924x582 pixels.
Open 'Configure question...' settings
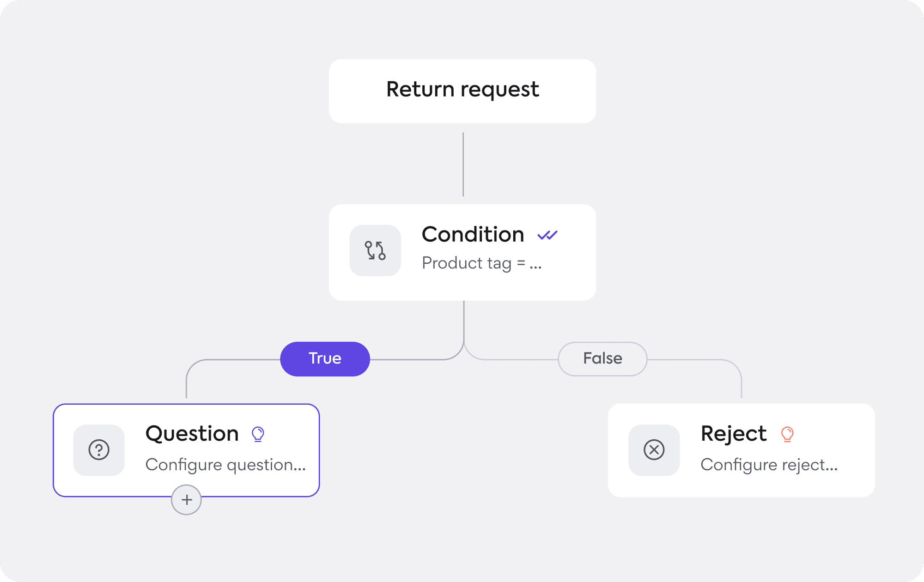(225, 465)
